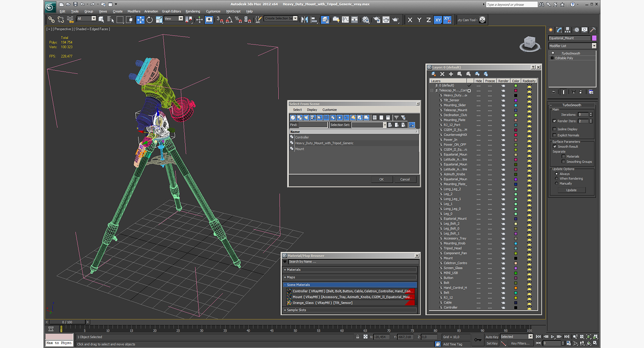This screenshot has width=644, height=348.
Task: Open the Modifiers menu
Action: (x=134, y=11)
